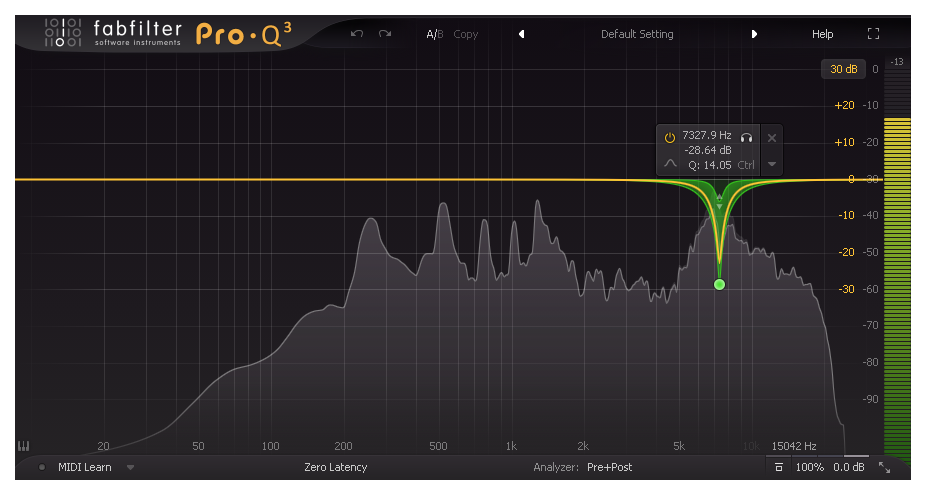Open the Analyzer Pre+Post settings
The width and height of the screenshot is (926, 495).
pos(609,467)
